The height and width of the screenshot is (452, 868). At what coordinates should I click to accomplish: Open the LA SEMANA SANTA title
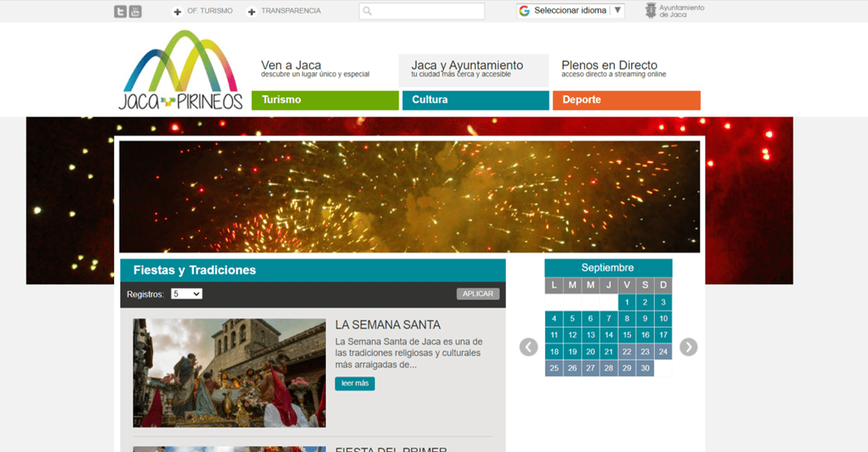coord(387,325)
